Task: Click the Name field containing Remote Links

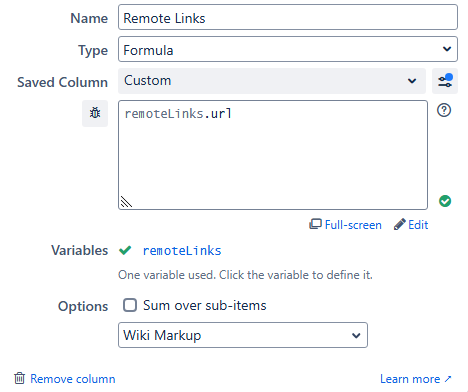Action: point(288,17)
